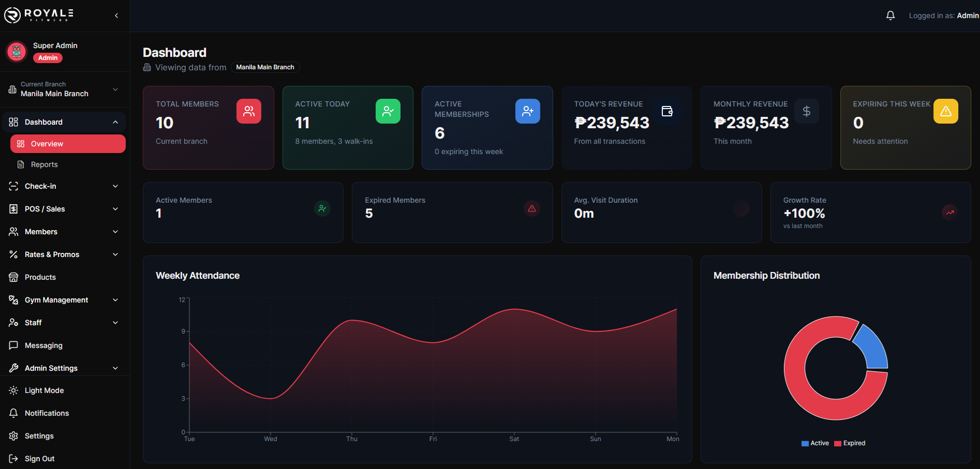Sign out of the admin account
Viewport: 980px width, 469px height.
pos(39,459)
